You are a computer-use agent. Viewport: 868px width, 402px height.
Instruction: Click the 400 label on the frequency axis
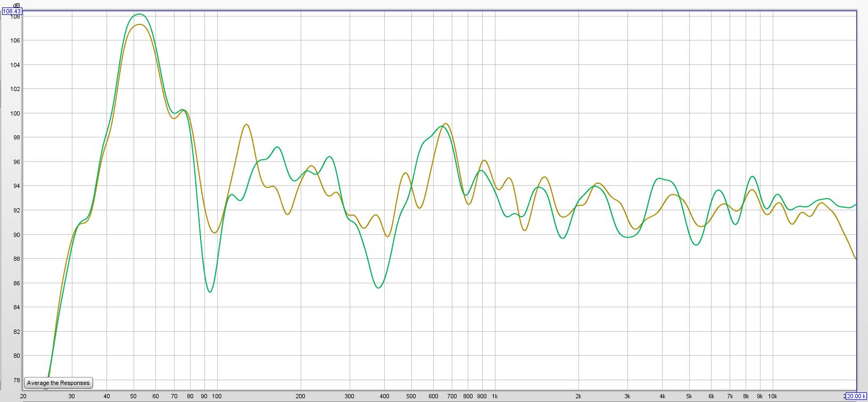coord(384,396)
